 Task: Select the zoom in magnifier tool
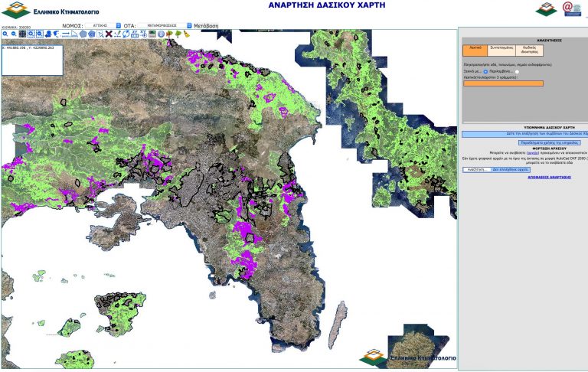(5, 34)
